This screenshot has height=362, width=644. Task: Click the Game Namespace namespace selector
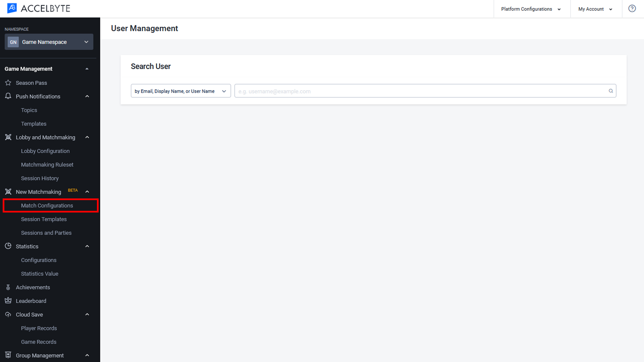[x=49, y=42]
